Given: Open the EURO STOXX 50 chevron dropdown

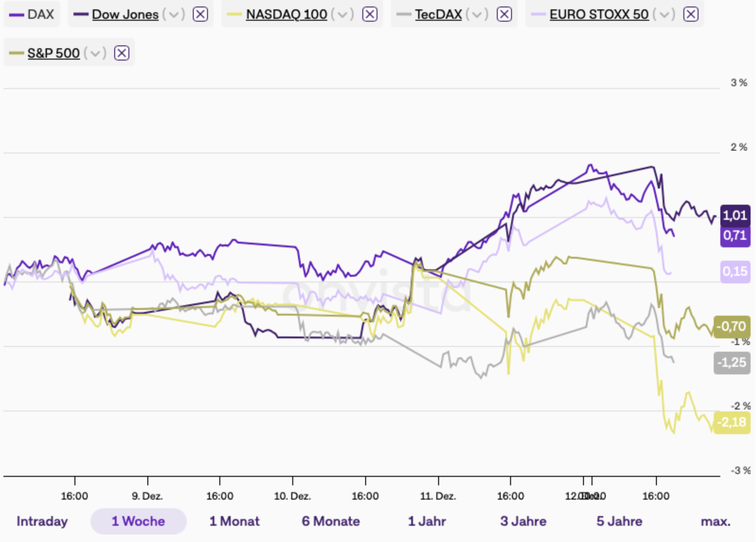Looking at the screenshot, I should [664, 15].
